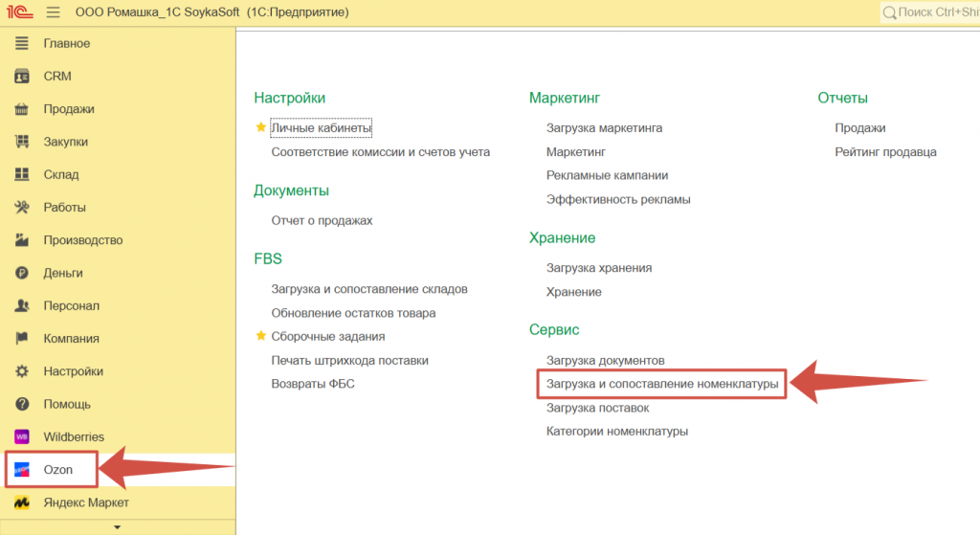The height and width of the screenshot is (535, 980).
Task: Click the shopping basket Продажи icon
Action: tap(22, 109)
